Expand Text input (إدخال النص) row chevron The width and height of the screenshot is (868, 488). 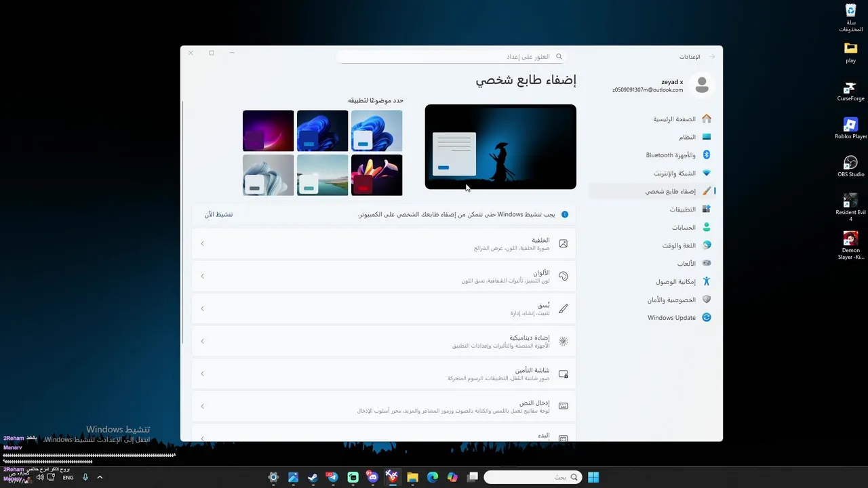click(x=202, y=406)
